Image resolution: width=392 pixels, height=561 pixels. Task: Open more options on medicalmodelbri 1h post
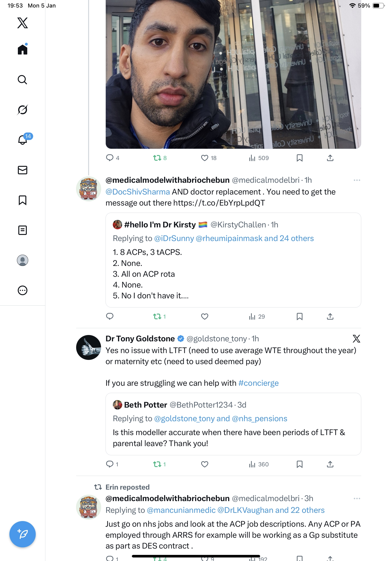tap(357, 180)
